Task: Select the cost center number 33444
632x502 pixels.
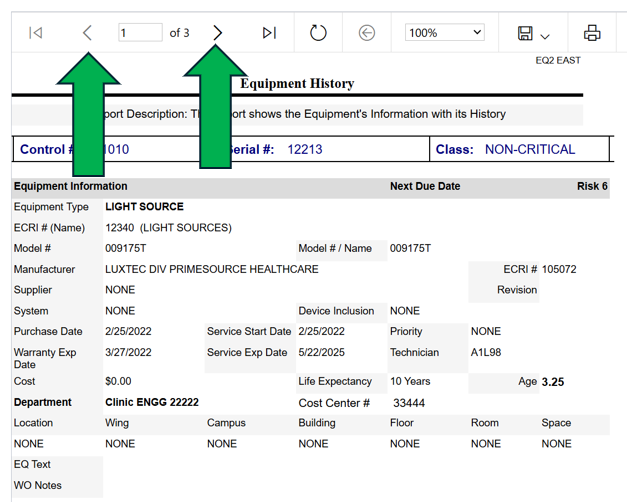Action: [410, 403]
